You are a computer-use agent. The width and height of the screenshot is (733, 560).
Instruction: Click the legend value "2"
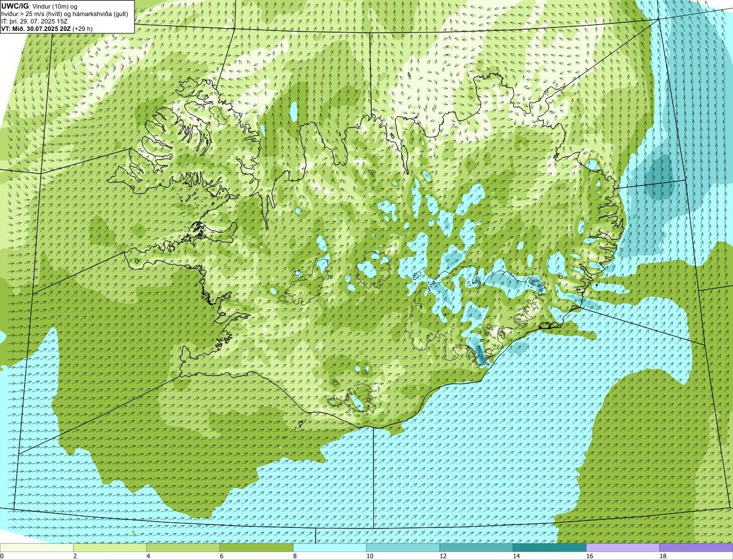click(75, 556)
